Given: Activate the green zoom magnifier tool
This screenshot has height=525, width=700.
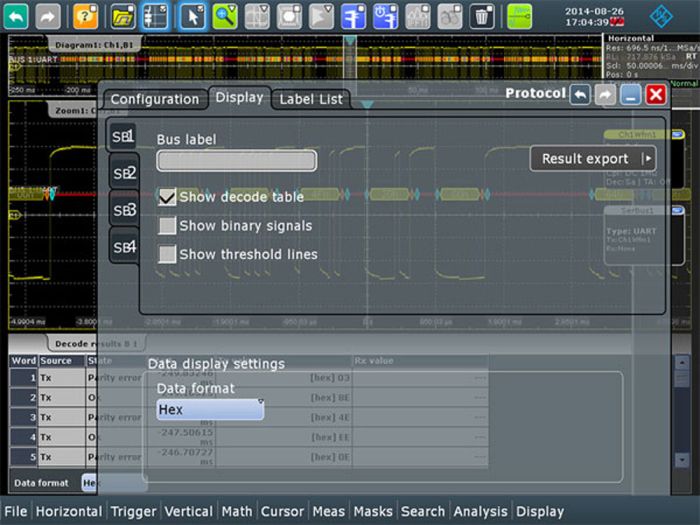Looking at the screenshot, I should pos(225,17).
